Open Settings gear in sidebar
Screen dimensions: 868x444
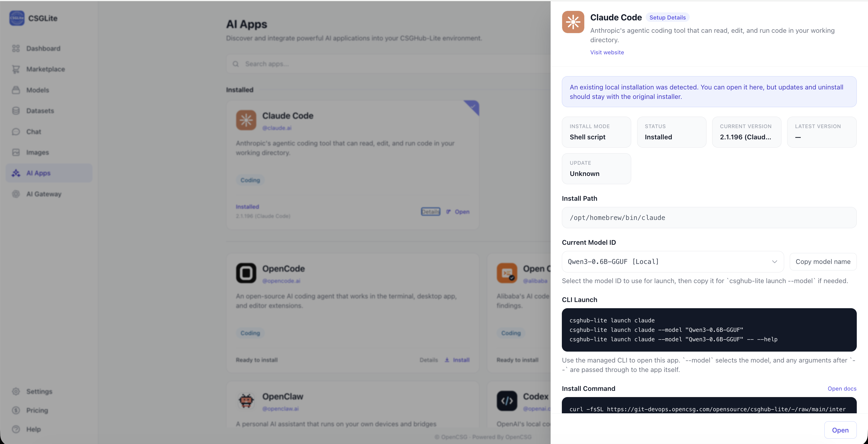coord(16,391)
